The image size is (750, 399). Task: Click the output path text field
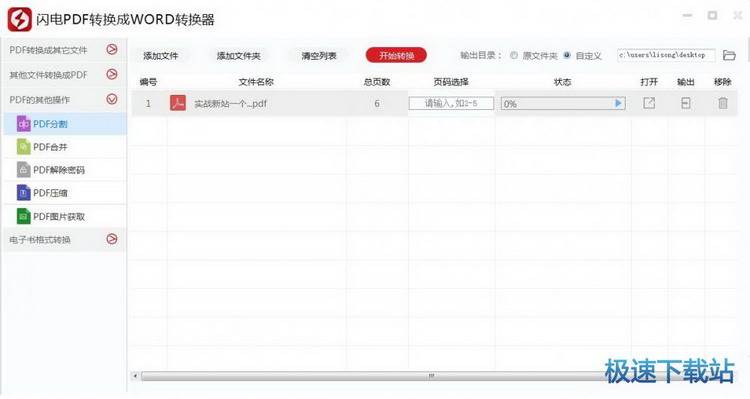click(x=666, y=55)
